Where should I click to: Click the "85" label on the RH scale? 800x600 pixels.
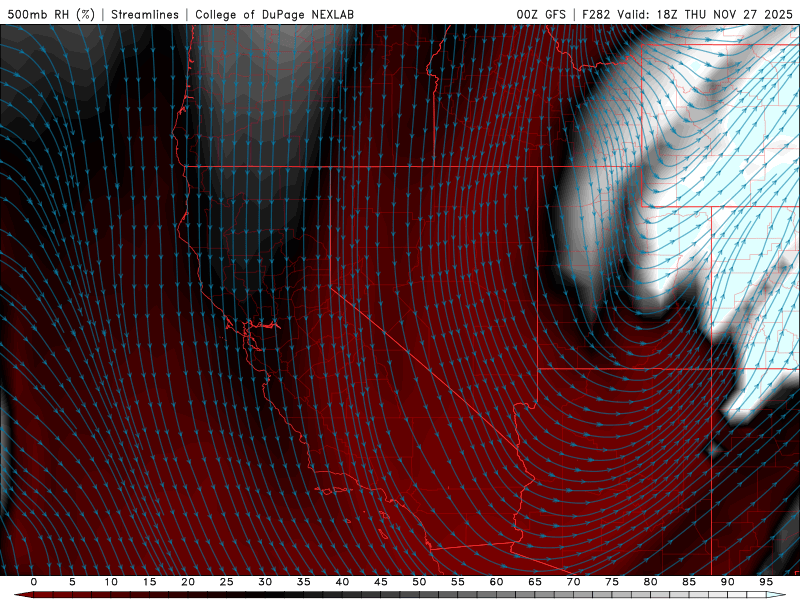689,582
